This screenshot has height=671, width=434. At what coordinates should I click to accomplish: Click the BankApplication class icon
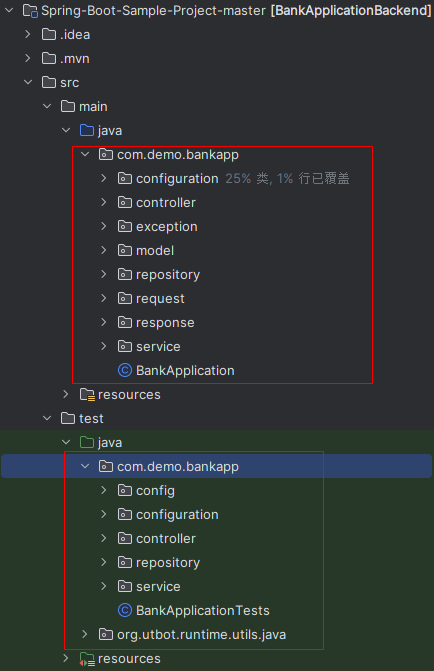(x=125, y=370)
